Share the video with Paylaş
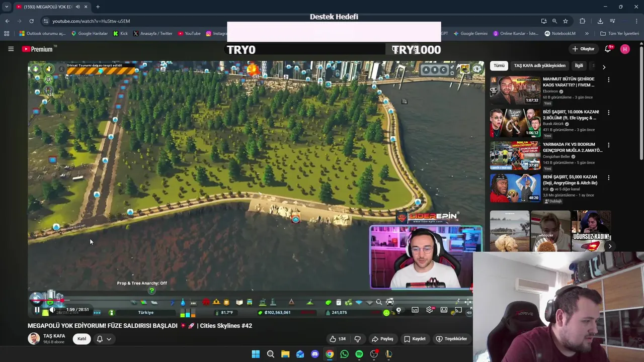This screenshot has height=362, width=644. pyautogui.click(x=382, y=339)
